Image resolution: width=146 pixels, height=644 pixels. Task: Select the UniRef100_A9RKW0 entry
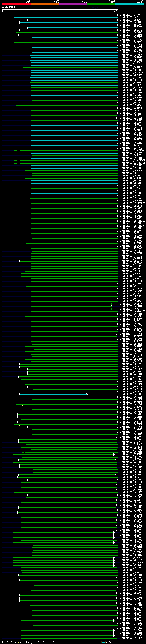[131, 82]
